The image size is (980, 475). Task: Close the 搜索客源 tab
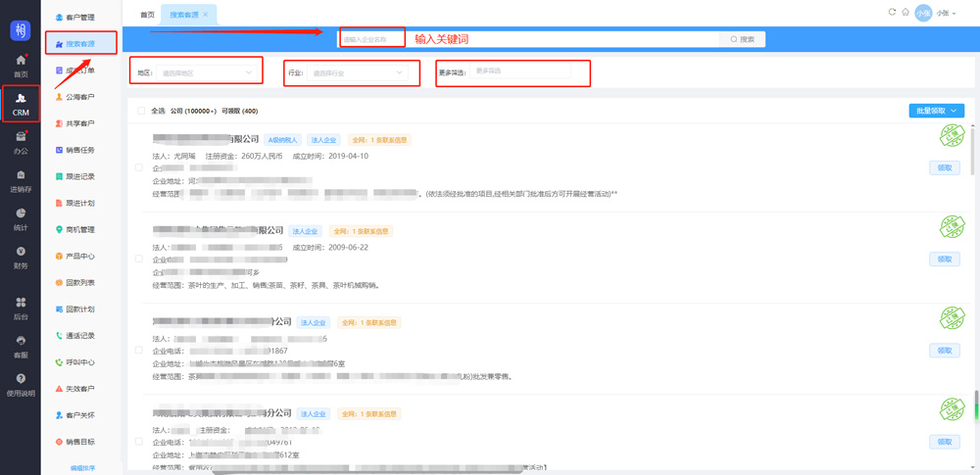click(x=205, y=15)
